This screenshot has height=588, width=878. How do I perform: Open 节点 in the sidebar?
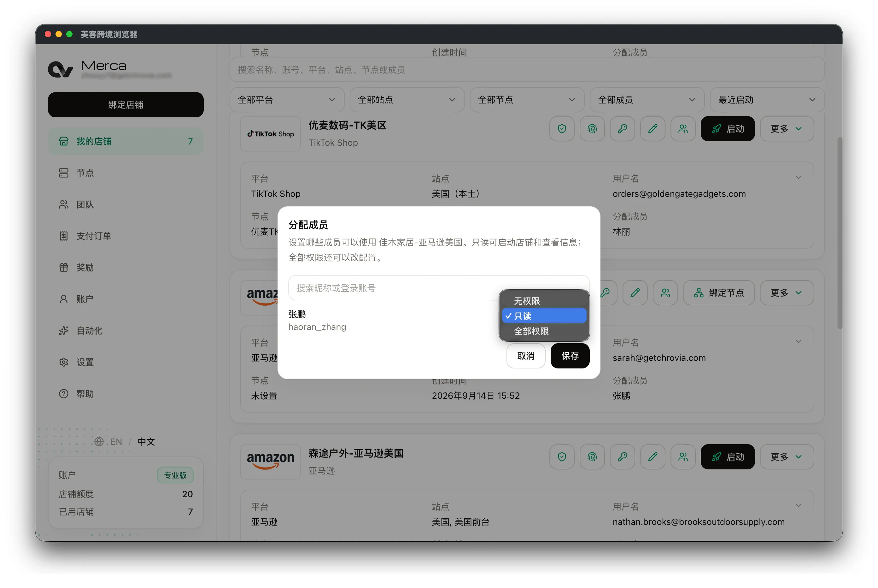(x=126, y=173)
